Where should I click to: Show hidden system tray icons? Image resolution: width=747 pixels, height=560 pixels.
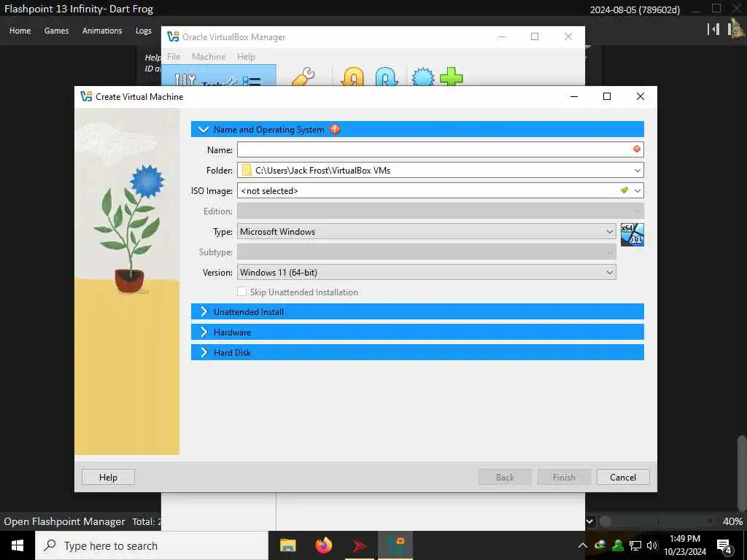(x=582, y=545)
